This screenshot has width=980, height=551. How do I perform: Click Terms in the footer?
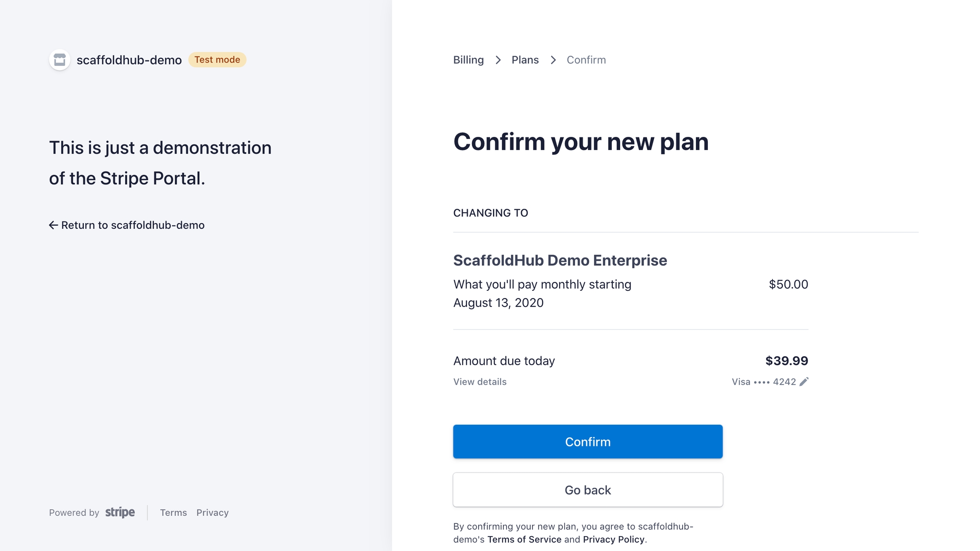[173, 513]
